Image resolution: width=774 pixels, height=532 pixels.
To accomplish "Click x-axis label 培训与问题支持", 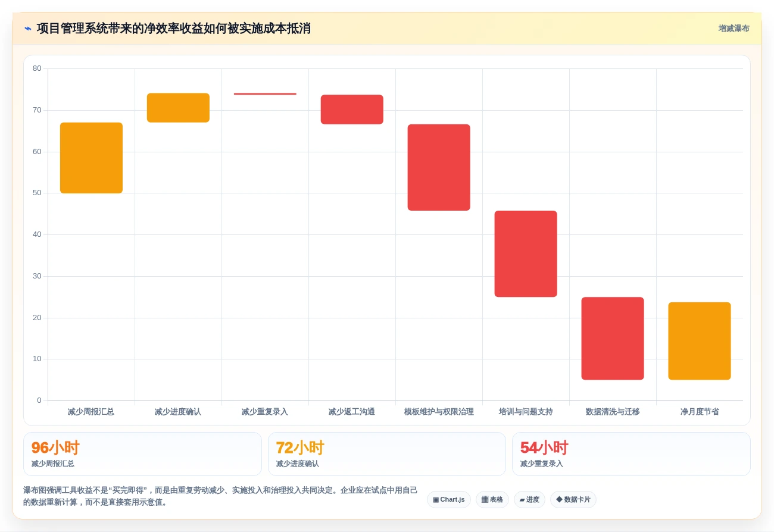I will [526, 412].
